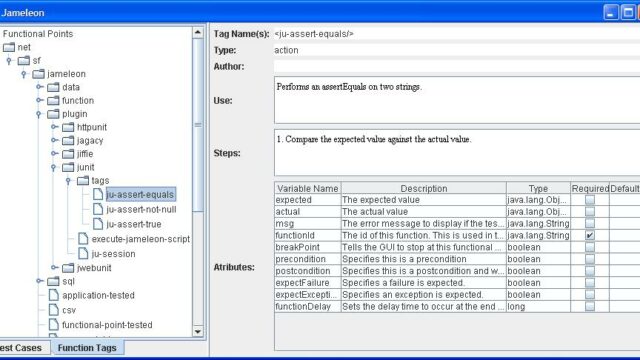Select the ju-assert-not-null tree item
This screenshot has width=640, height=360.
click(141, 209)
